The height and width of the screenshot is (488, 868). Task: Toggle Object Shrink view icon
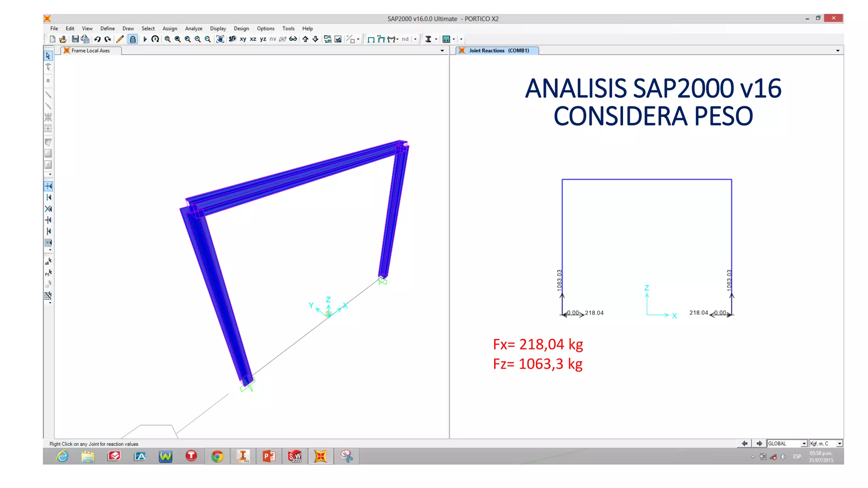[328, 39]
